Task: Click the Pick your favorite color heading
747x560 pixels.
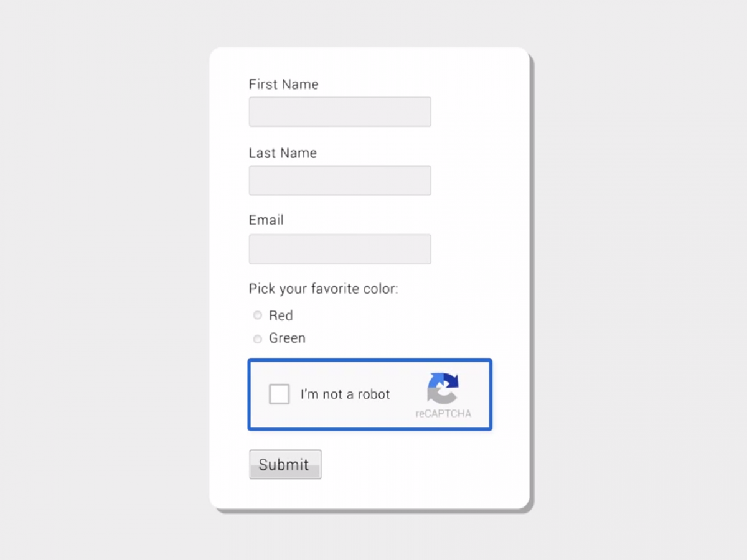Action: point(323,289)
